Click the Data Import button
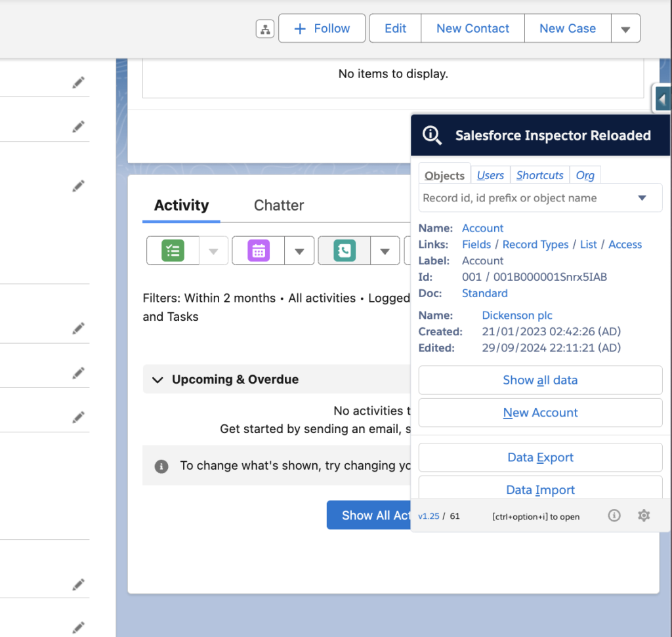Image resolution: width=672 pixels, height=637 pixels. [x=541, y=488]
